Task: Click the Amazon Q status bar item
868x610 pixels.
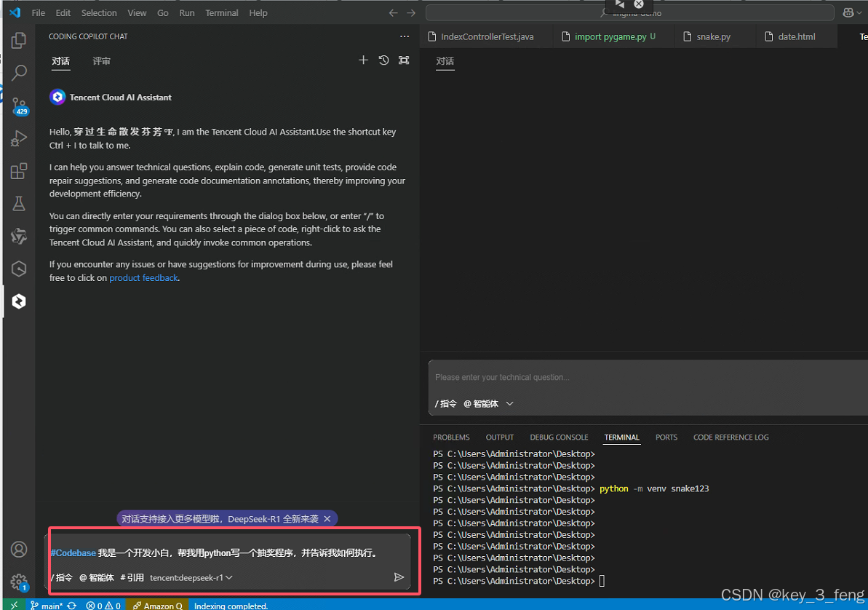Action: pos(157,606)
